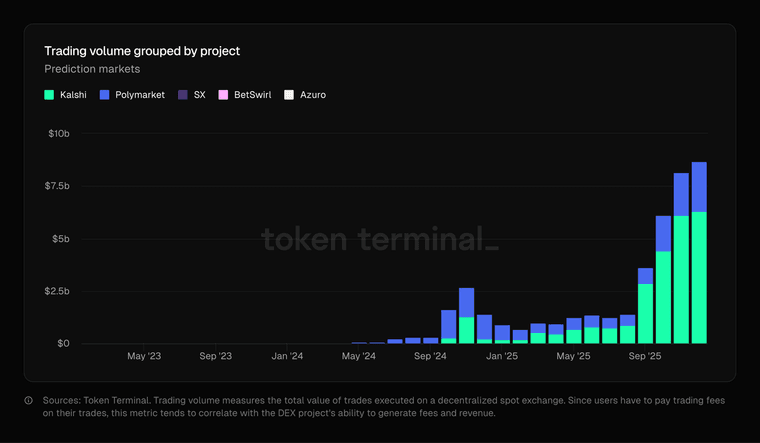The image size is (760, 443).
Task: Hide the BetSwirl series via its legend label
Action: tap(250, 95)
